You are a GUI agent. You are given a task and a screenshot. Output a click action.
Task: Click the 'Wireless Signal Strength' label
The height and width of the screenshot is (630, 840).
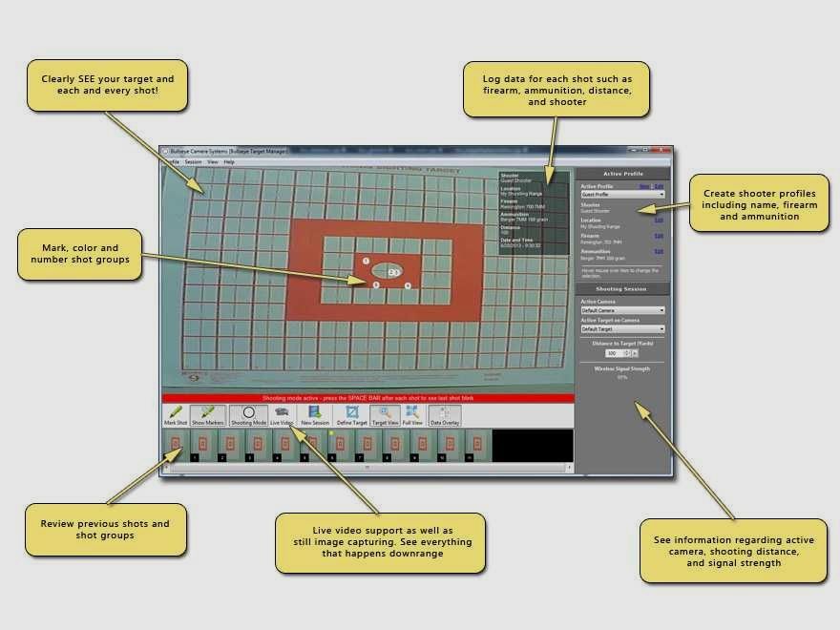tap(622, 369)
